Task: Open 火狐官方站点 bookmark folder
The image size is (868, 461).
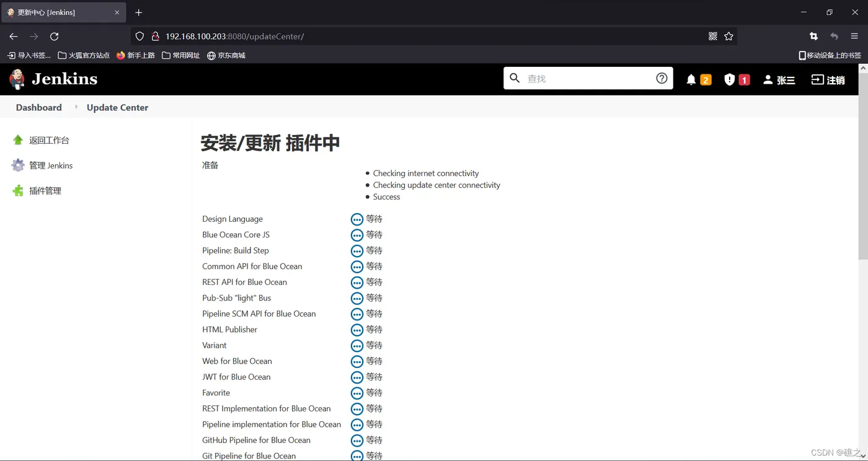Action: tap(84, 55)
